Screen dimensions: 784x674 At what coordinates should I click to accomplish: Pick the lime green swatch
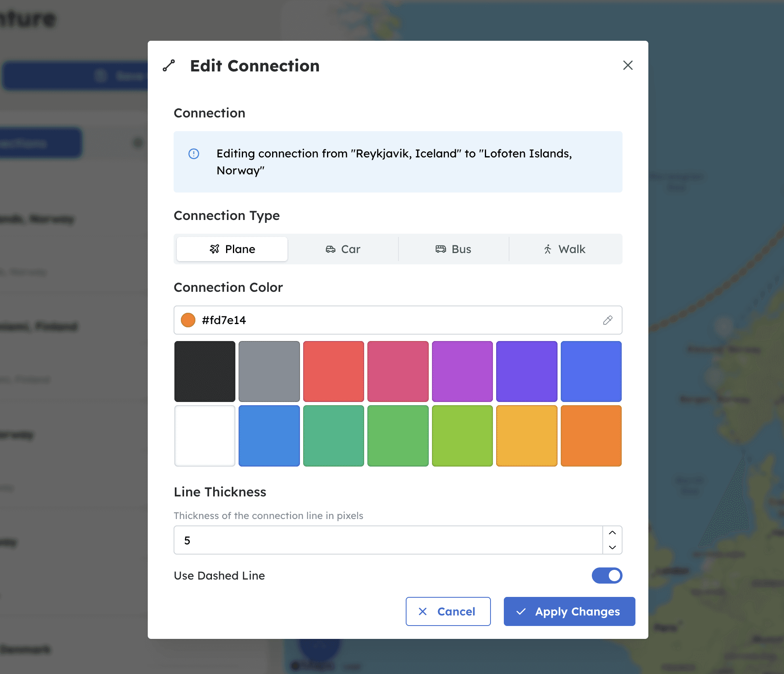462,436
